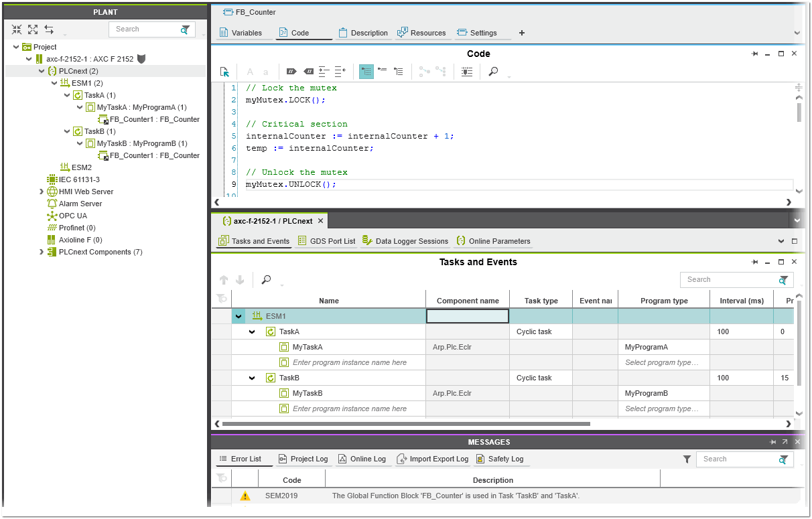812x519 pixels.
Task: Click the filter funnel icon in MESSAGES panel
Action: (687, 459)
